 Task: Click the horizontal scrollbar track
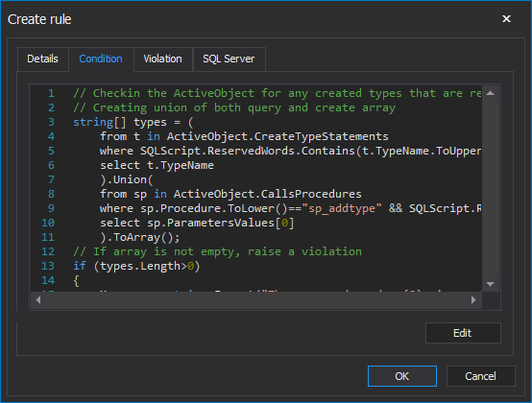click(255, 300)
